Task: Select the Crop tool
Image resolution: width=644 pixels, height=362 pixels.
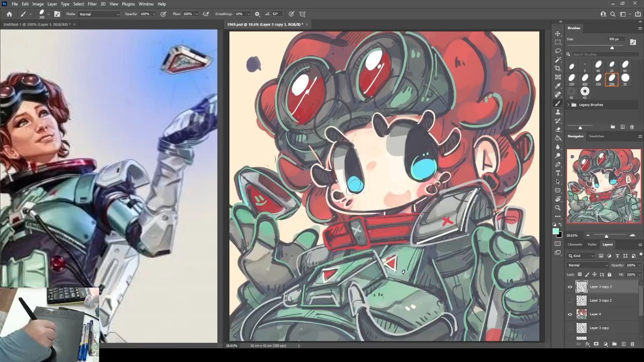Action: tap(558, 68)
